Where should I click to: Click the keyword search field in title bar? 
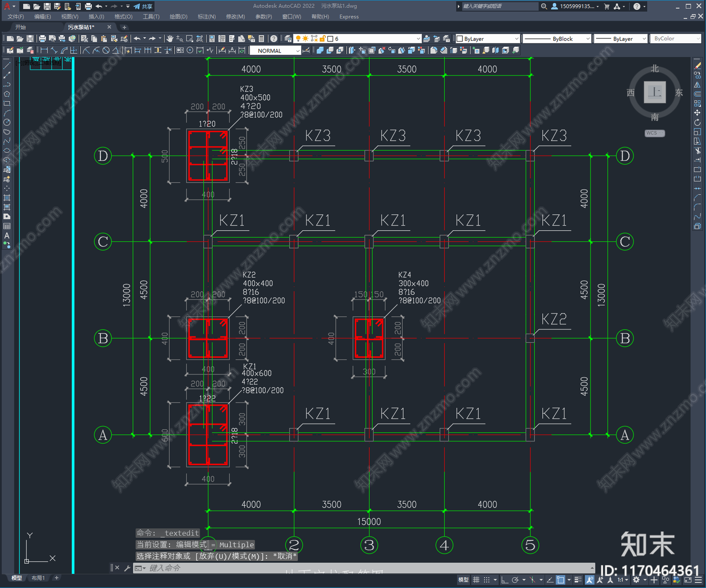(499, 6)
